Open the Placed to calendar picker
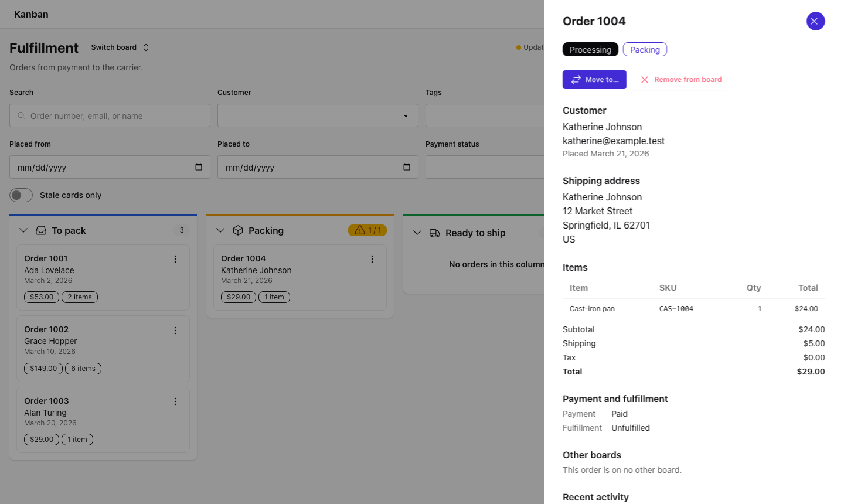The width and height of the screenshot is (844, 504). tap(407, 167)
